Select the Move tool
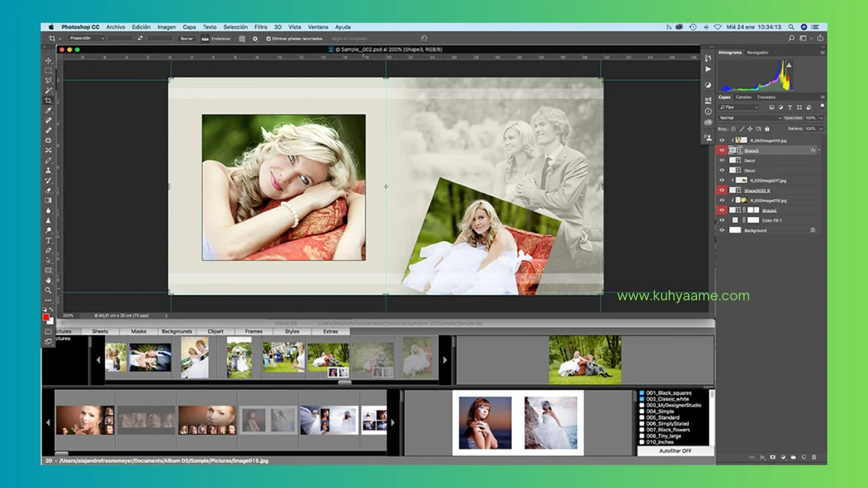Image resolution: width=868 pixels, height=488 pixels. tap(48, 60)
